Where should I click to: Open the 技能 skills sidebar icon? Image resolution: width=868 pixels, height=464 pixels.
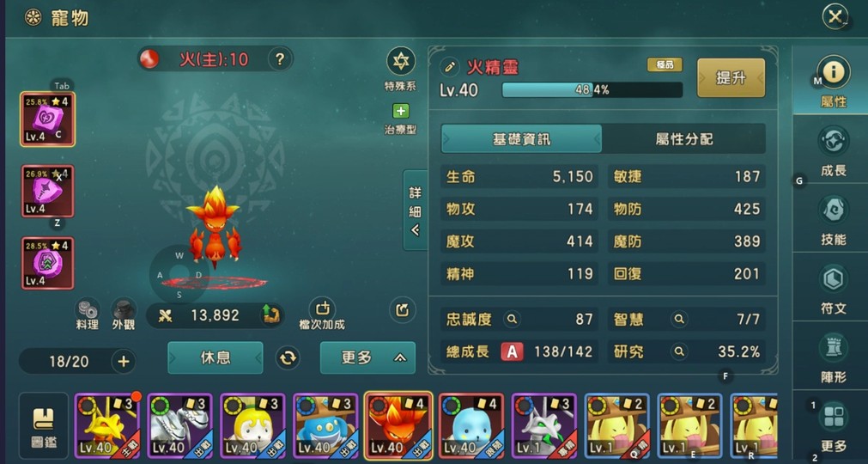(833, 212)
